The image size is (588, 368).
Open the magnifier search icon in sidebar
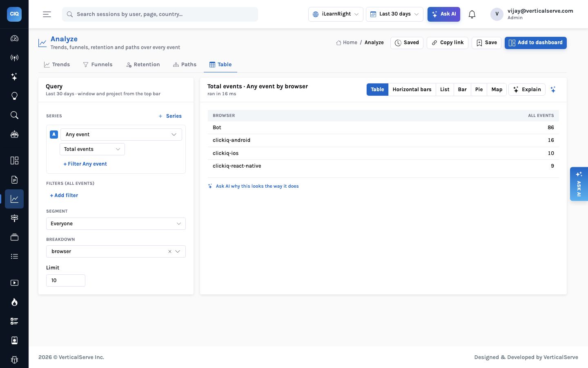tap(14, 115)
